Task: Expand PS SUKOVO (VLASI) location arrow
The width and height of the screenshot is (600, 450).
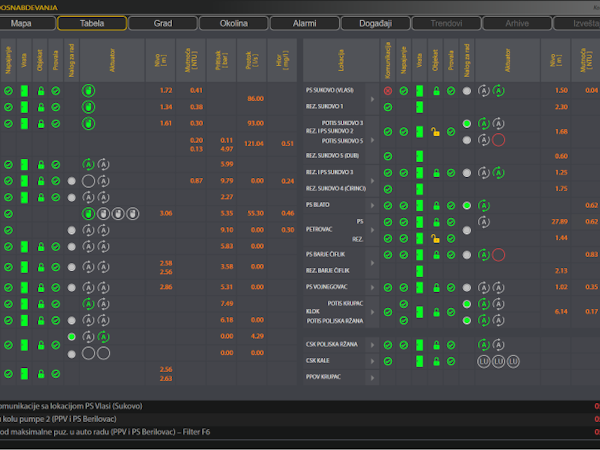Action: pos(372,99)
